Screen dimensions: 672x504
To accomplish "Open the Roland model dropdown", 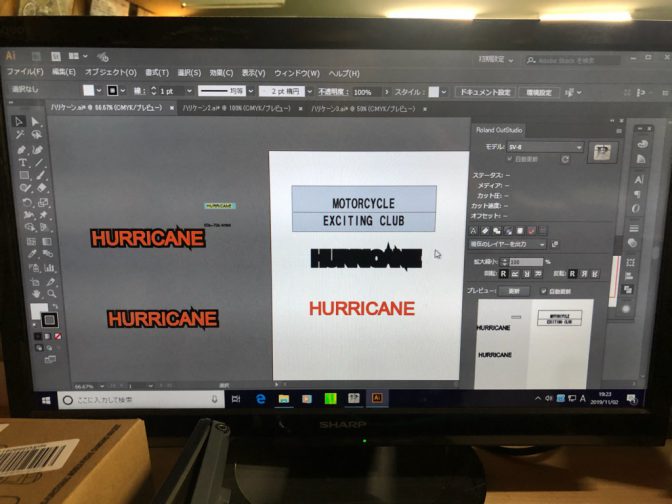I will pyautogui.click(x=544, y=147).
